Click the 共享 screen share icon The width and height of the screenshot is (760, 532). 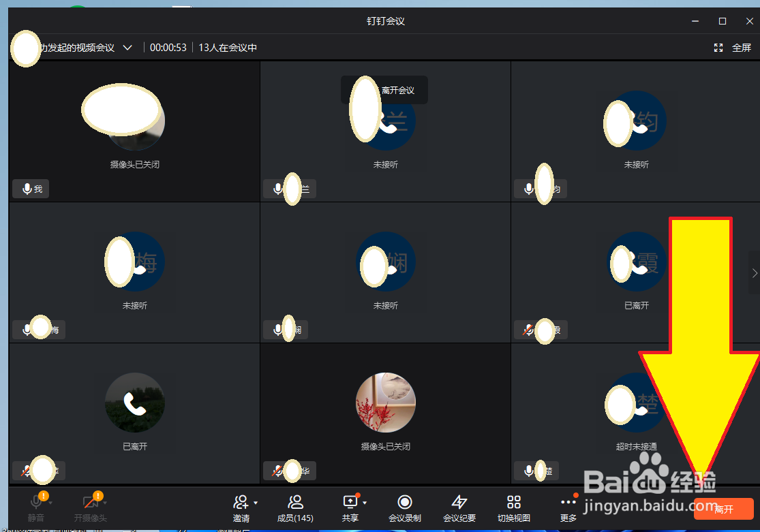click(x=350, y=501)
